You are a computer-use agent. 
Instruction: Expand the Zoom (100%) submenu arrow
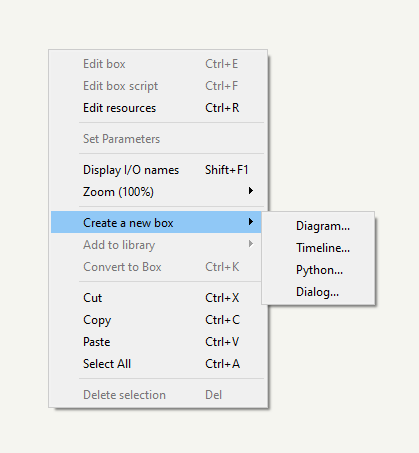tap(251, 191)
